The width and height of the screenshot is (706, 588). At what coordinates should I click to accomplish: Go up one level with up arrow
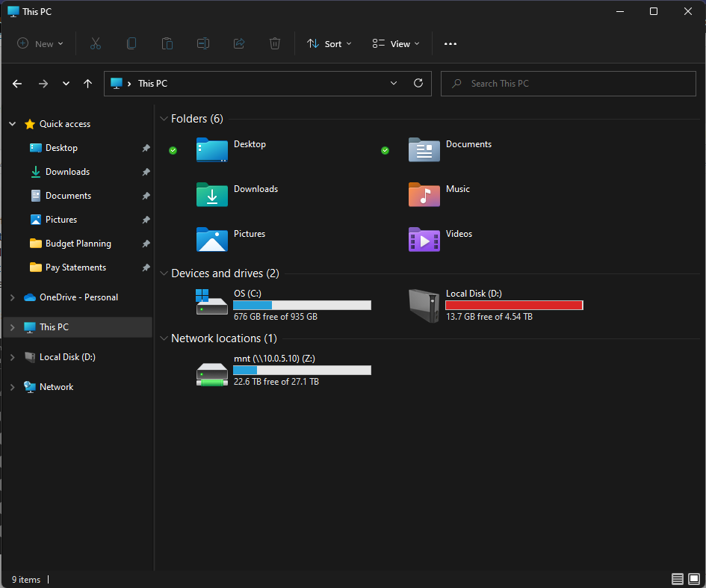pos(88,84)
